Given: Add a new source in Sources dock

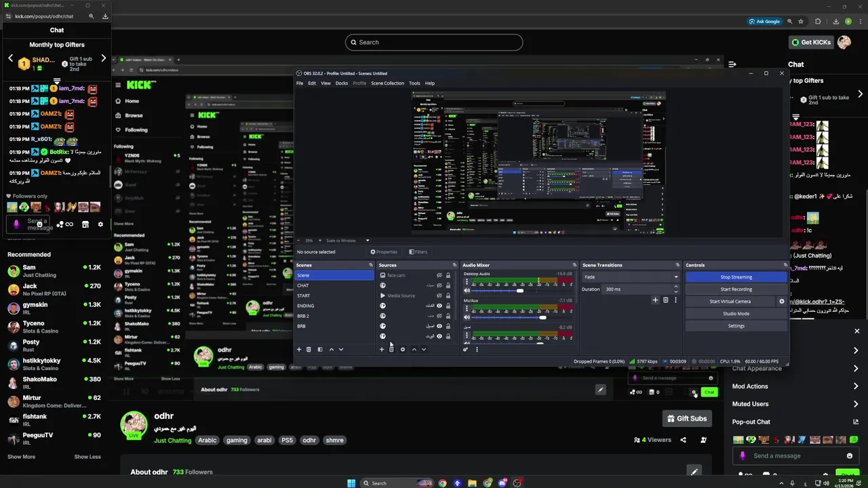Looking at the screenshot, I should click(381, 350).
